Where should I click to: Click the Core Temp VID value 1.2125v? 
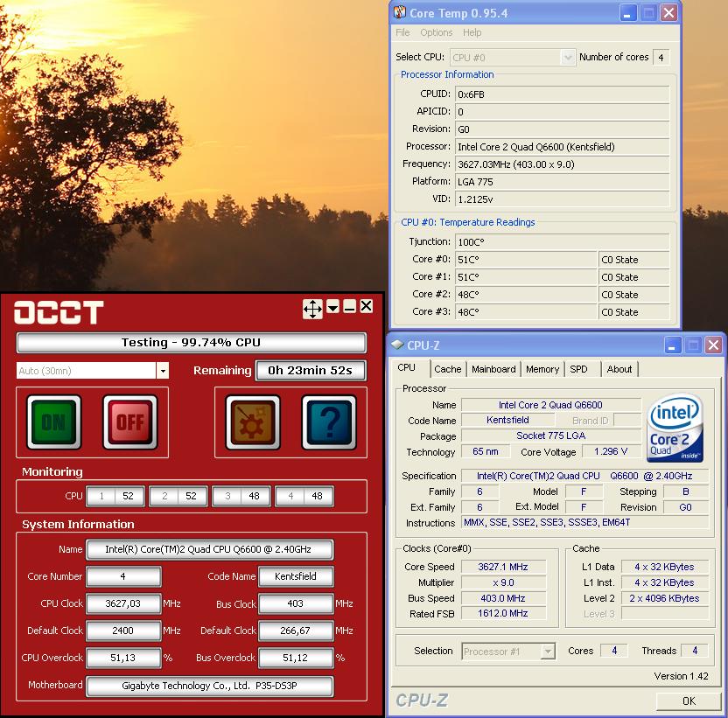[563, 199]
